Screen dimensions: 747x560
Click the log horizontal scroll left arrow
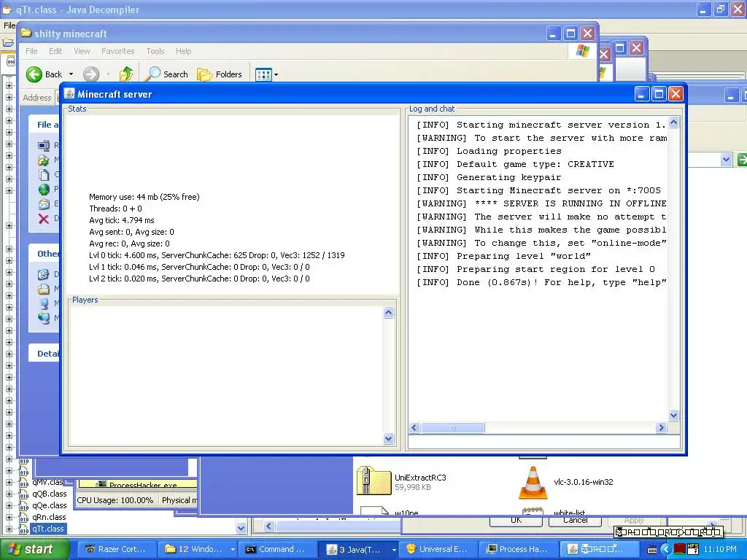click(x=414, y=427)
